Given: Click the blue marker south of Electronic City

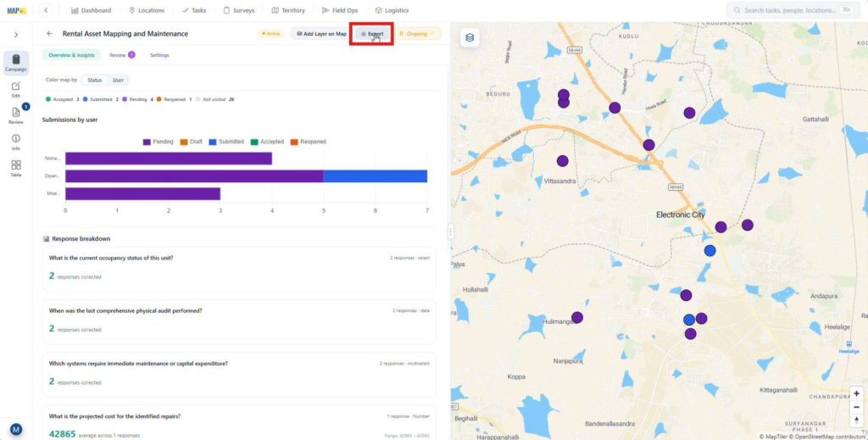Looking at the screenshot, I should click(709, 251).
